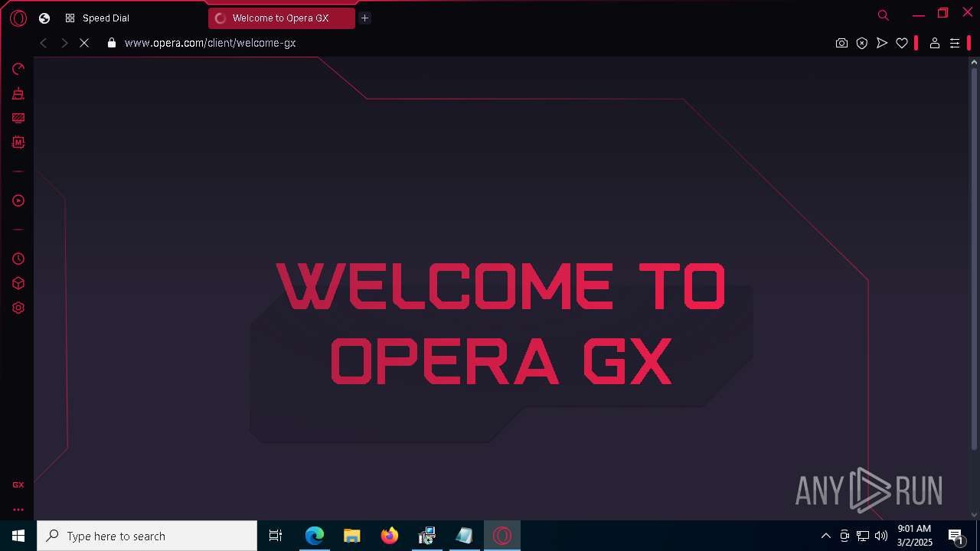Open the tab search magnifier icon
Image resolution: width=980 pixels, height=551 pixels.
pyautogui.click(x=884, y=15)
